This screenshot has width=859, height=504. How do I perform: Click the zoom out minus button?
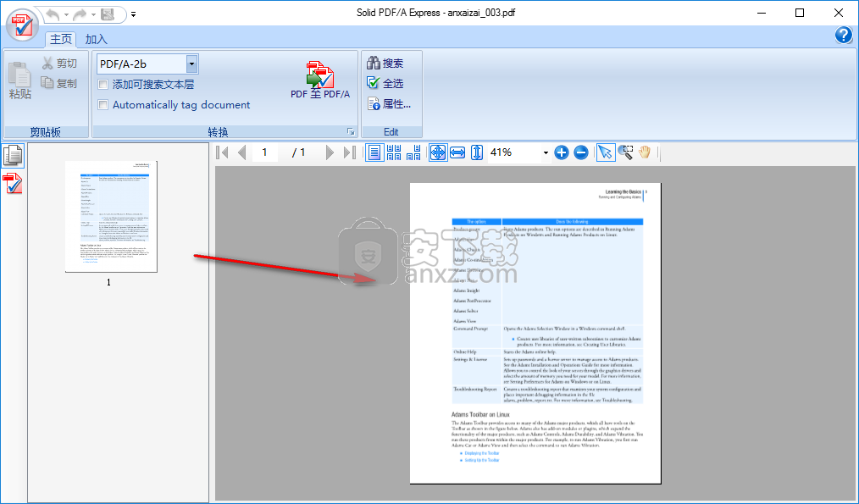click(581, 152)
